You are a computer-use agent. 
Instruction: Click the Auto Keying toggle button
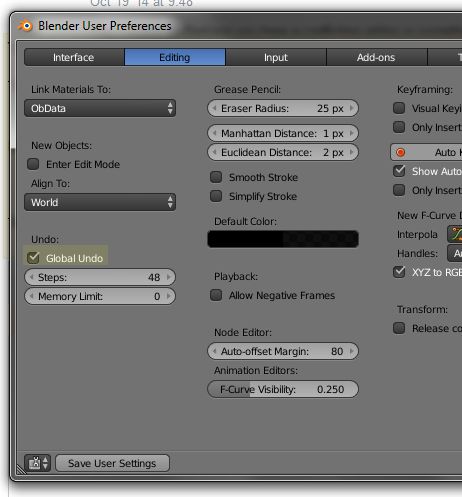coord(426,152)
